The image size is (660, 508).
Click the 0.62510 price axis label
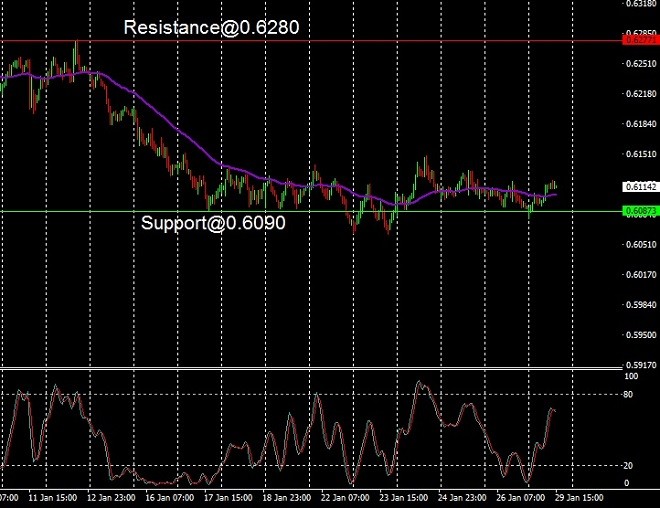point(641,64)
